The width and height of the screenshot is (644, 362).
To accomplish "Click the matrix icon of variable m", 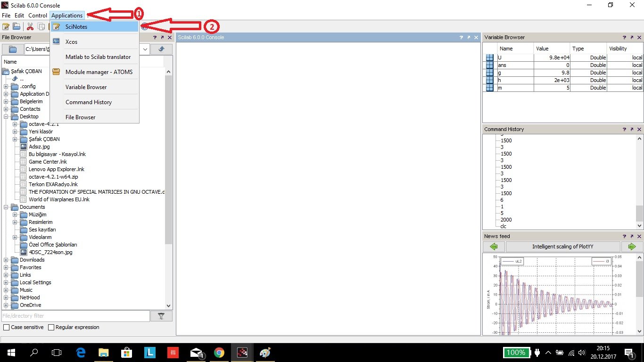I will [x=490, y=88].
